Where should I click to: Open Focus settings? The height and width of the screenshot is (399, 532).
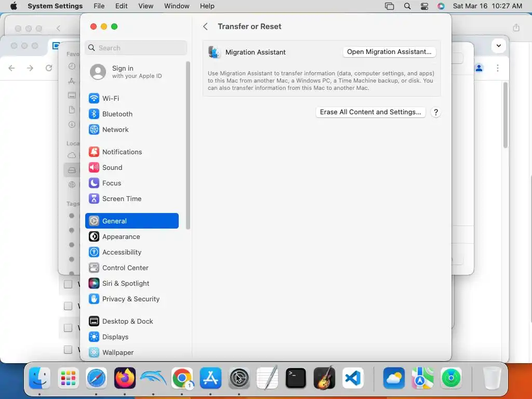pyautogui.click(x=131, y=183)
